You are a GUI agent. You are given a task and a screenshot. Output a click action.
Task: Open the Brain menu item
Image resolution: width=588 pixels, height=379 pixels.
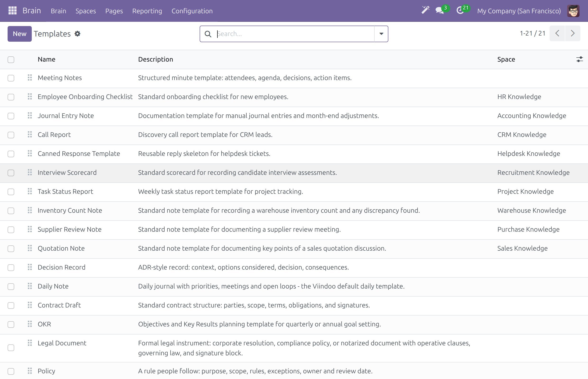(x=58, y=11)
